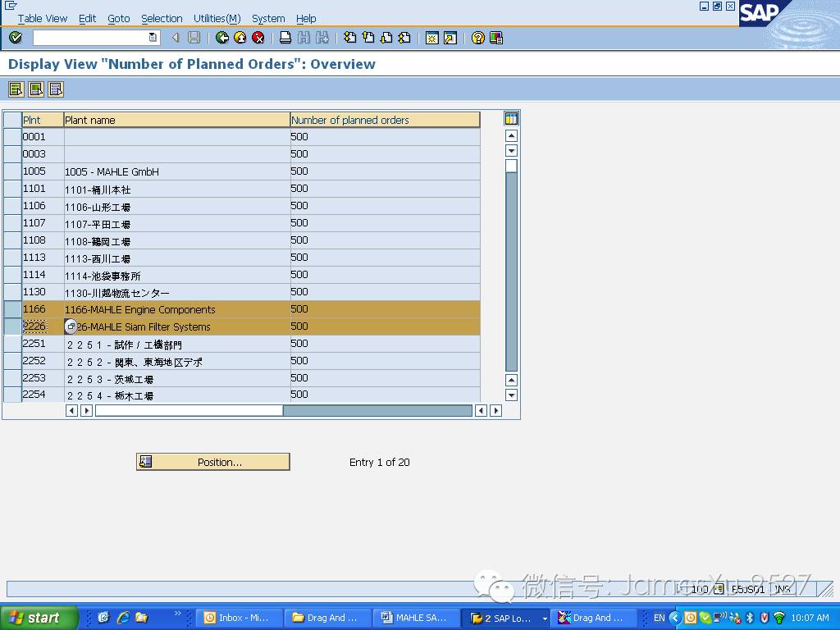The image size is (840, 630).
Task: Deselect the highlighted row for plant 1166
Action: click(x=12, y=309)
